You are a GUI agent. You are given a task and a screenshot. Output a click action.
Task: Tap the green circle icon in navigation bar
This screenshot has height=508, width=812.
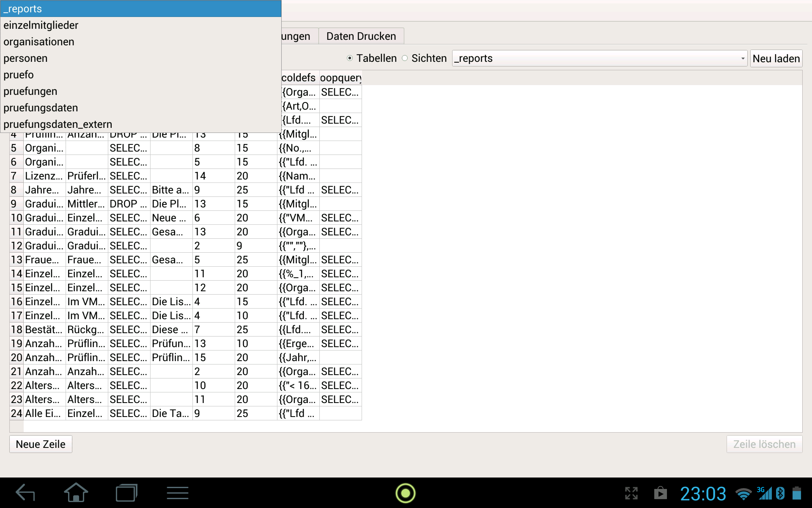[405, 493]
